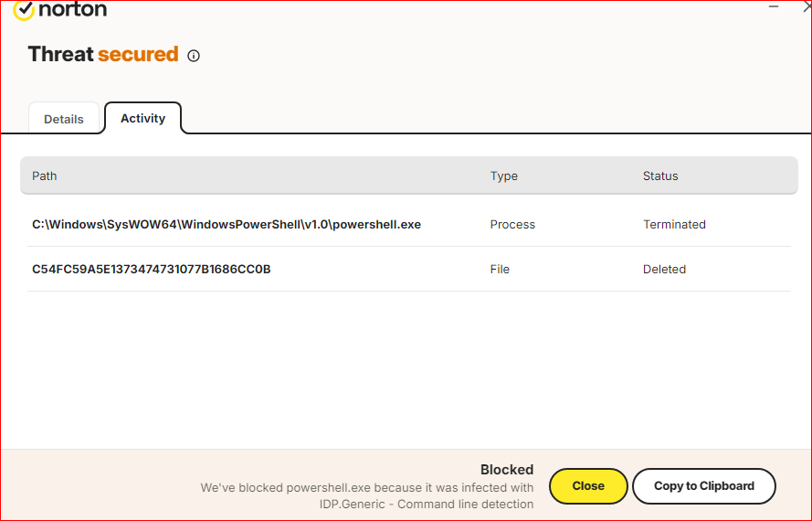
Task: Switch to the Details tab
Action: pyautogui.click(x=64, y=119)
